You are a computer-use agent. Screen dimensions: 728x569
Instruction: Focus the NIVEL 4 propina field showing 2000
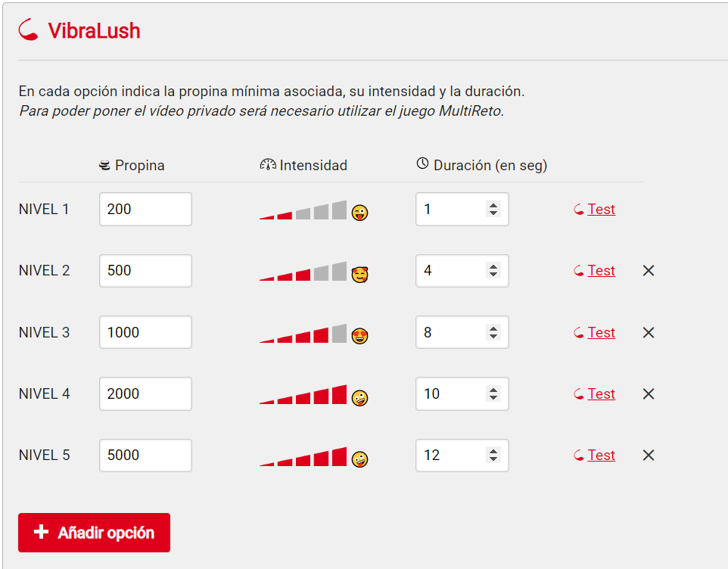point(145,393)
